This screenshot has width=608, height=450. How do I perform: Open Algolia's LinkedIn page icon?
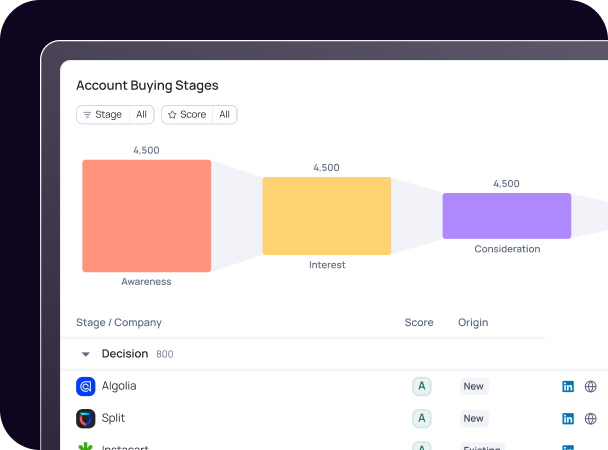568,386
